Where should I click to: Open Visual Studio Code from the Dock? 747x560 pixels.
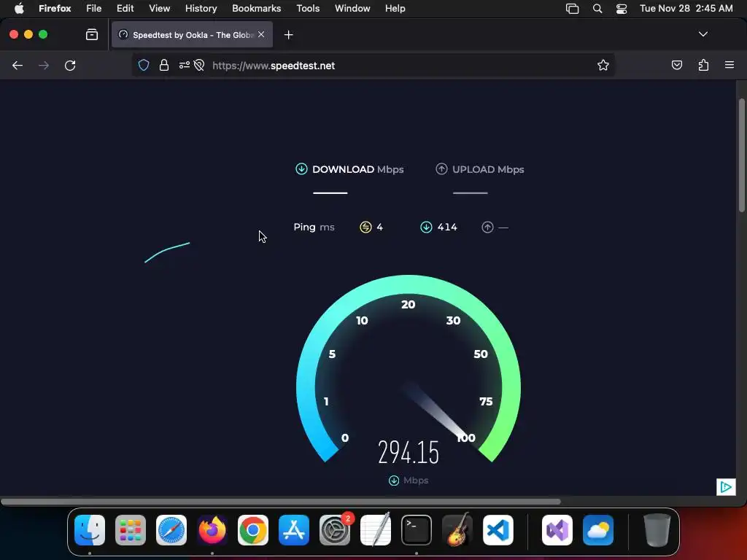point(498,530)
